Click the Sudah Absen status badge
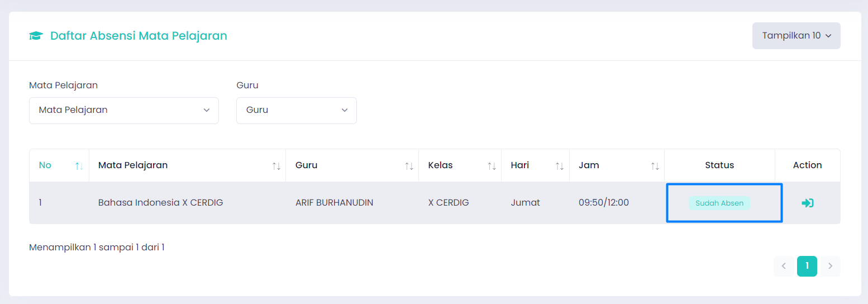868x304 pixels. click(x=719, y=203)
